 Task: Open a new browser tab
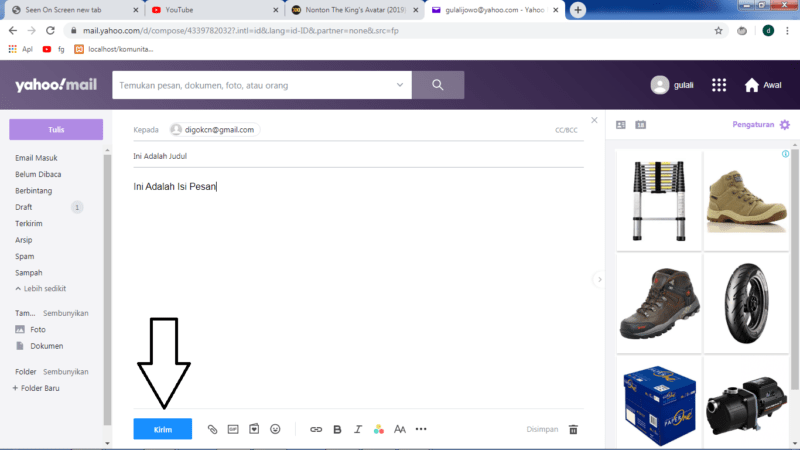tap(578, 10)
